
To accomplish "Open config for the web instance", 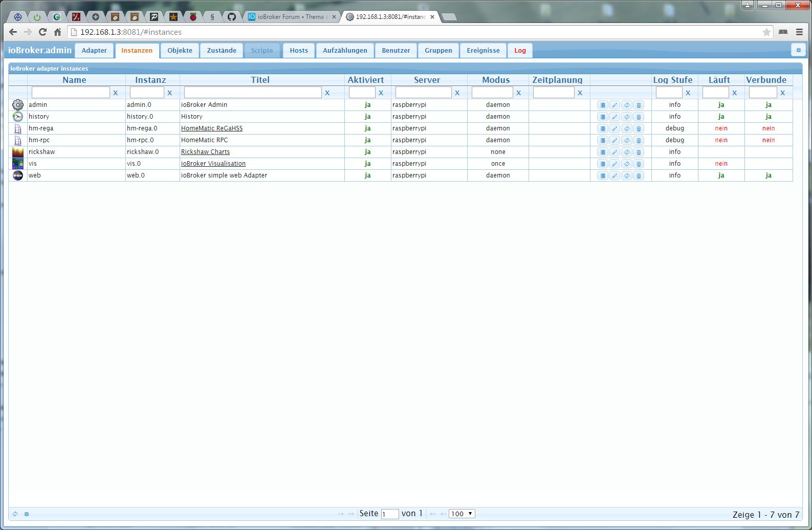I will (x=602, y=175).
